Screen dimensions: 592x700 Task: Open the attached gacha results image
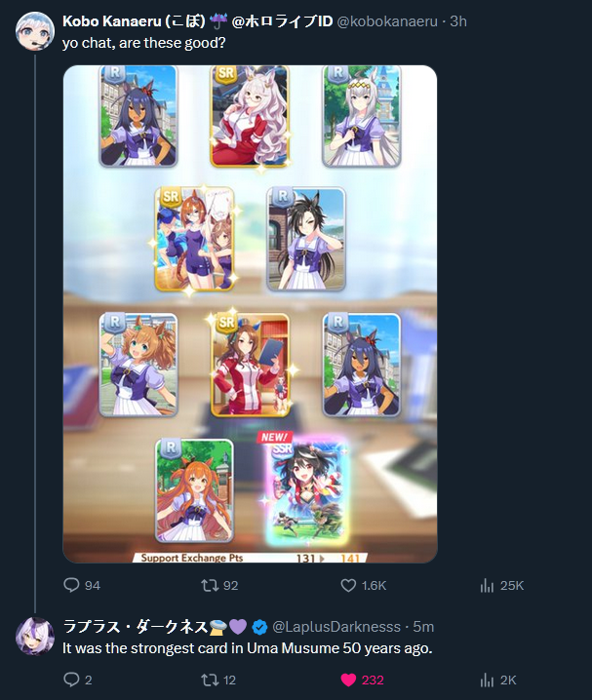tap(250, 314)
